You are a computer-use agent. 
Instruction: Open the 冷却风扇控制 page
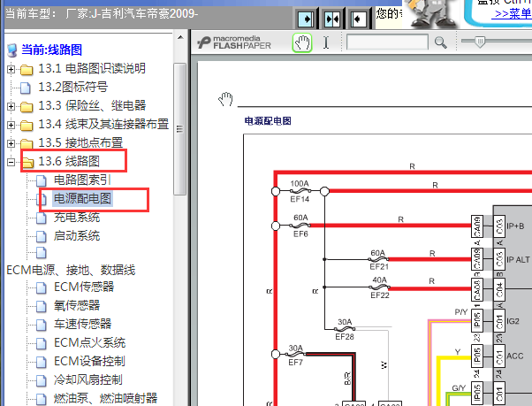pos(88,379)
